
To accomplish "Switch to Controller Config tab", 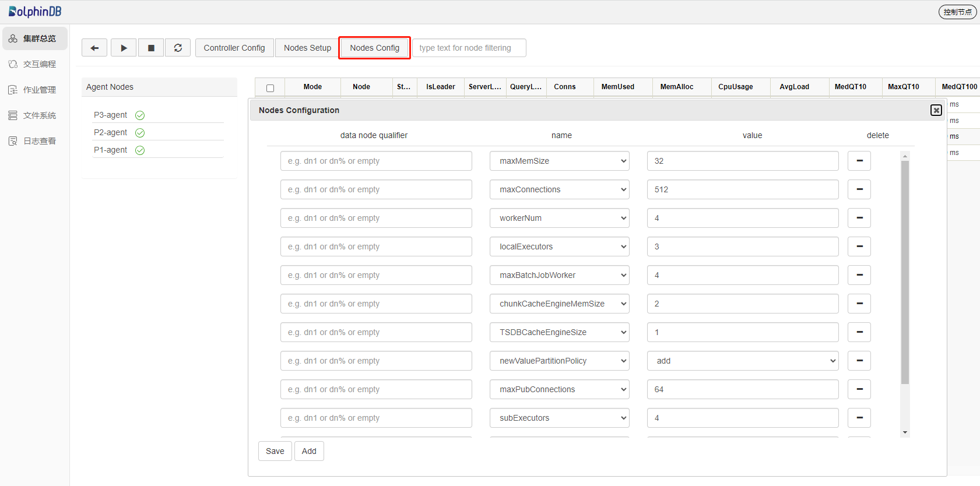I will pos(234,48).
